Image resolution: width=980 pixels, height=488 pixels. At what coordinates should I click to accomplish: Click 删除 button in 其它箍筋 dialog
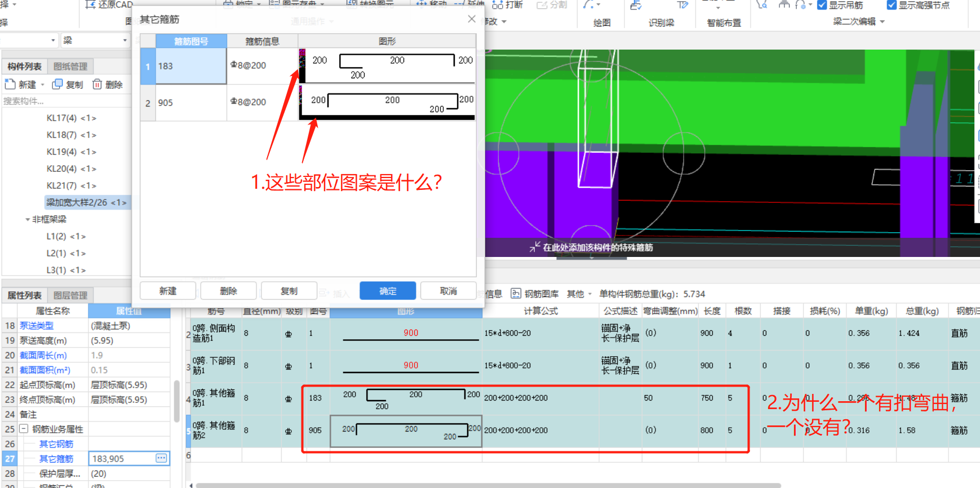228,291
